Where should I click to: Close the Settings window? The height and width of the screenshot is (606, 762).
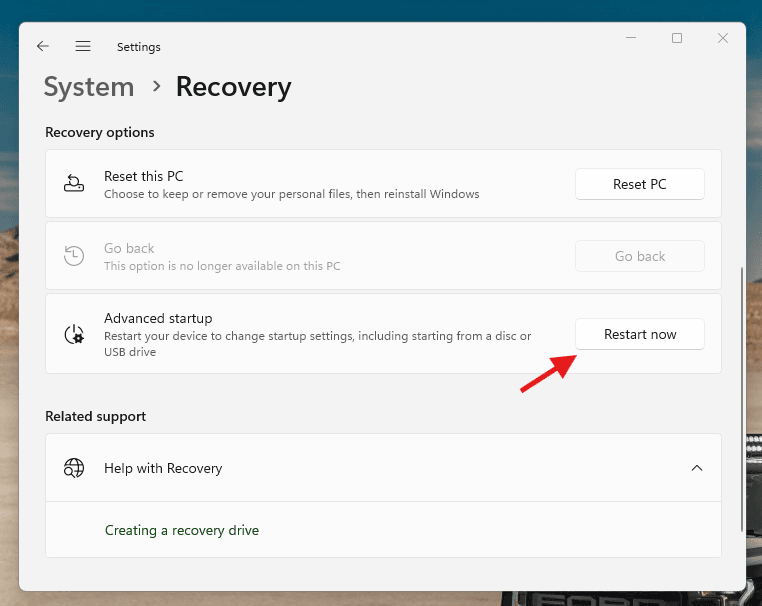pos(722,38)
